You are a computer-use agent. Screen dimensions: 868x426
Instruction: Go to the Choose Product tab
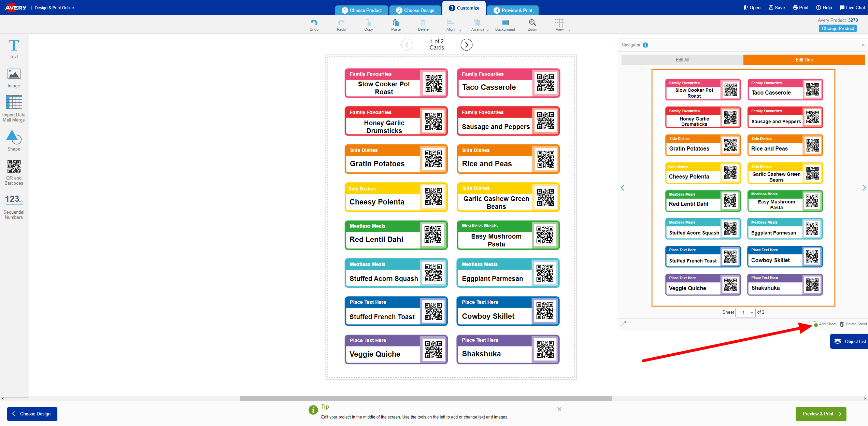(362, 10)
